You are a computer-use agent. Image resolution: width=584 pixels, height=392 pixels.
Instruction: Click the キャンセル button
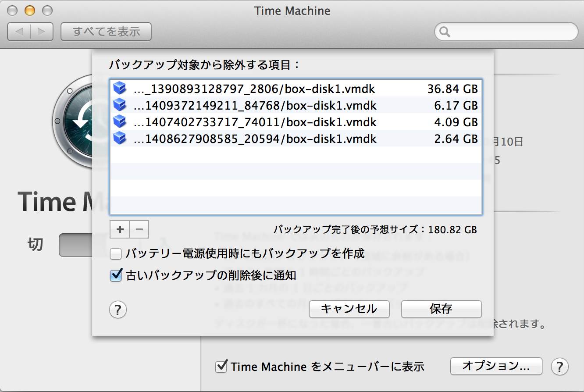[349, 309]
